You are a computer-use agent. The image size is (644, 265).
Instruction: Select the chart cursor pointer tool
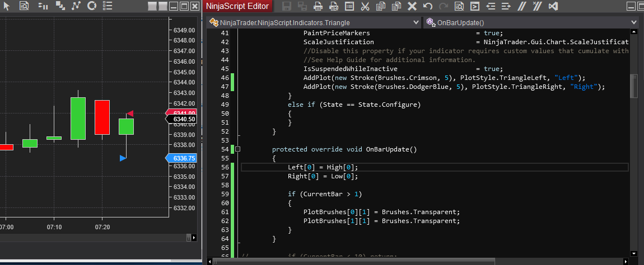click(6, 6)
